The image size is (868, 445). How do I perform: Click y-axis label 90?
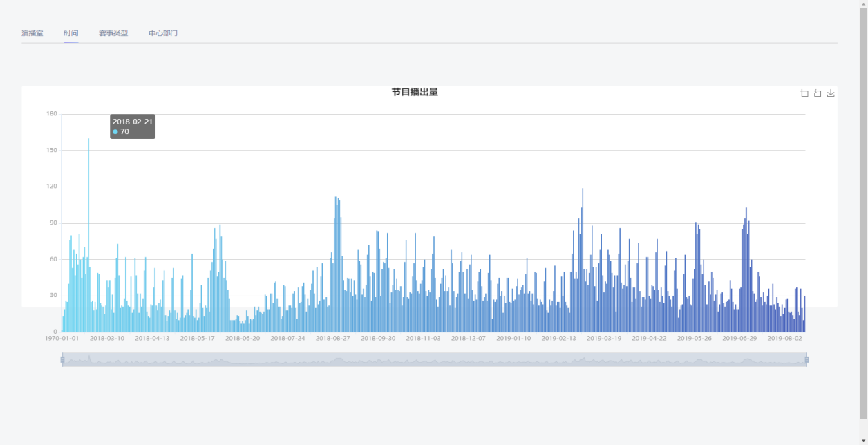(x=53, y=223)
